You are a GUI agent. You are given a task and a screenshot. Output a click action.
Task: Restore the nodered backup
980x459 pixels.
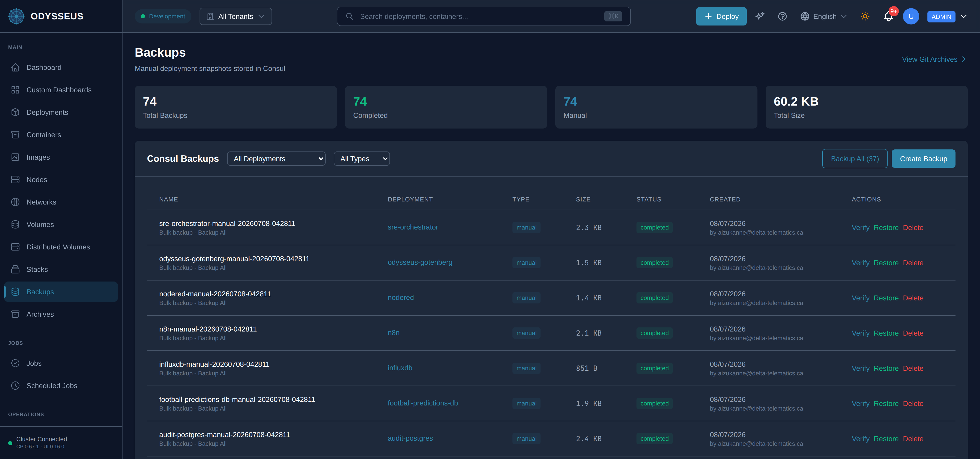(886, 298)
